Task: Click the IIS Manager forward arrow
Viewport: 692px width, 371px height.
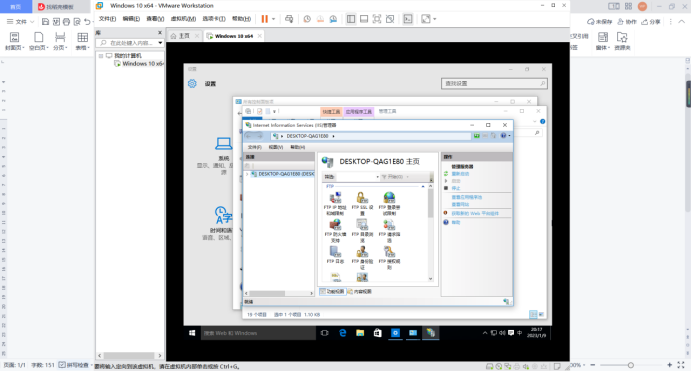Action: click(260, 136)
